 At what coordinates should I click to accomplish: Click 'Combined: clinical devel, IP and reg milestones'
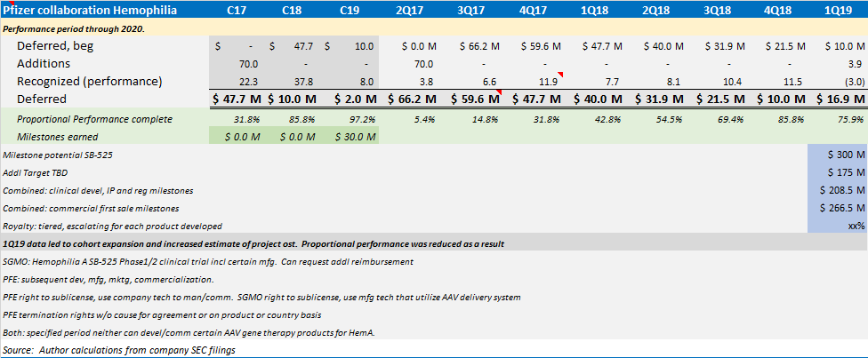(98, 190)
